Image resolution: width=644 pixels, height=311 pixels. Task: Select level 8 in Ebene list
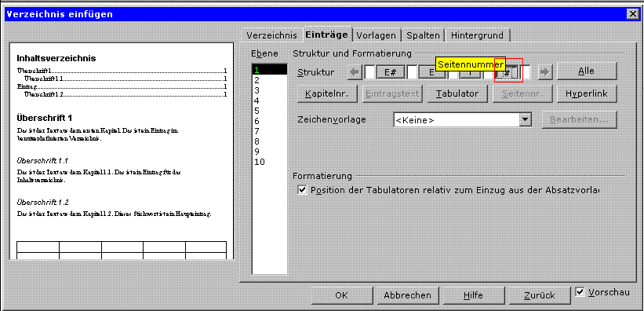click(269, 142)
